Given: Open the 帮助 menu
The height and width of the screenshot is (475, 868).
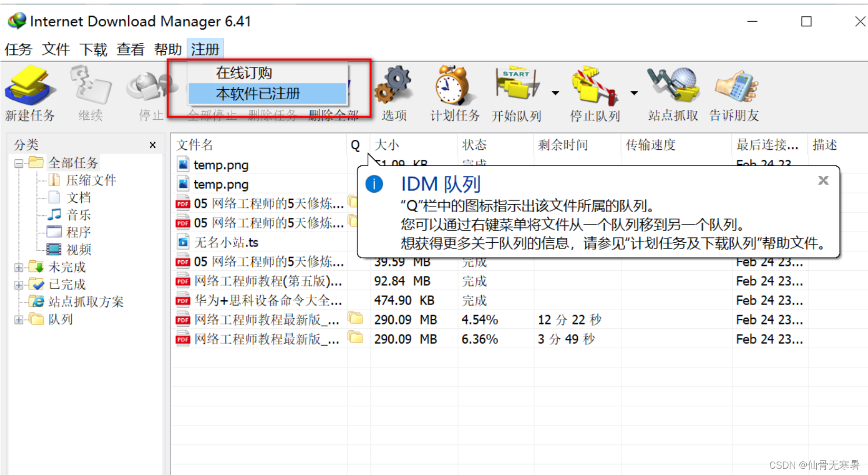Looking at the screenshot, I should pyautogui.click(x=168, y=49).
